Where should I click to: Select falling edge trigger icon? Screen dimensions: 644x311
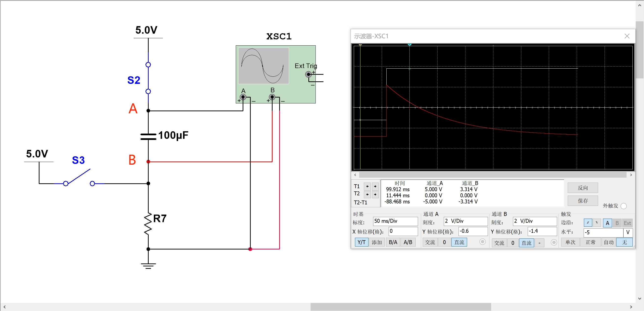click(597, 223)
